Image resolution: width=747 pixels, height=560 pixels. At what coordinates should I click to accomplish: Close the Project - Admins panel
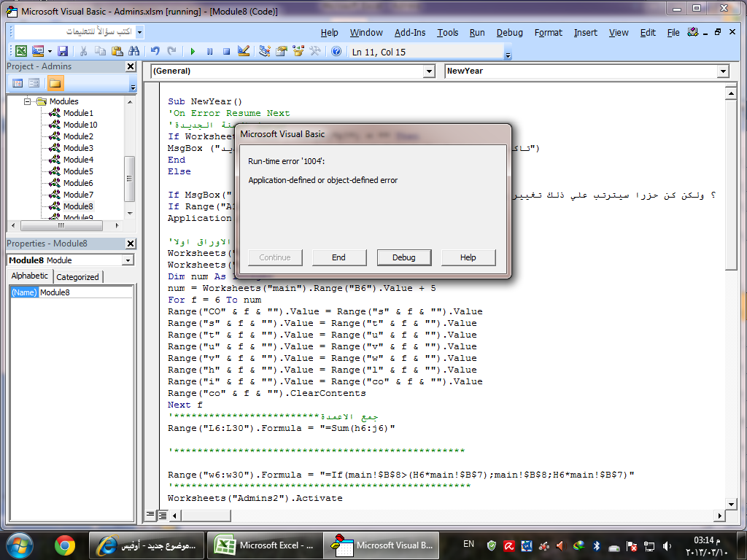click(131, 66)
